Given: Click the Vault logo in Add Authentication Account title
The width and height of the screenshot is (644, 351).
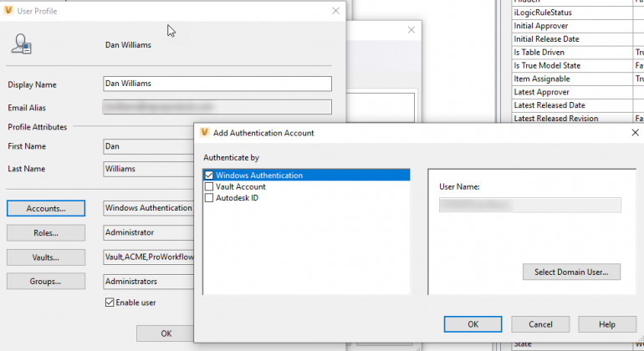Looking at the screenshot, I should (x=205, y=132).
